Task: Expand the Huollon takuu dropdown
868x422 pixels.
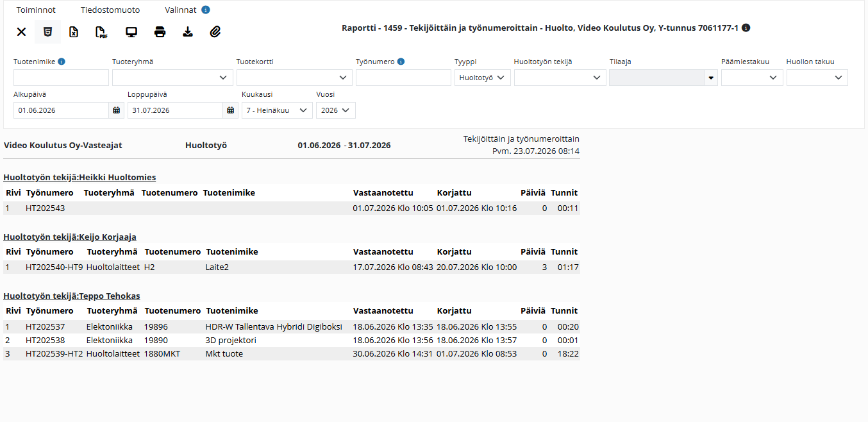Action: point(817,78)
